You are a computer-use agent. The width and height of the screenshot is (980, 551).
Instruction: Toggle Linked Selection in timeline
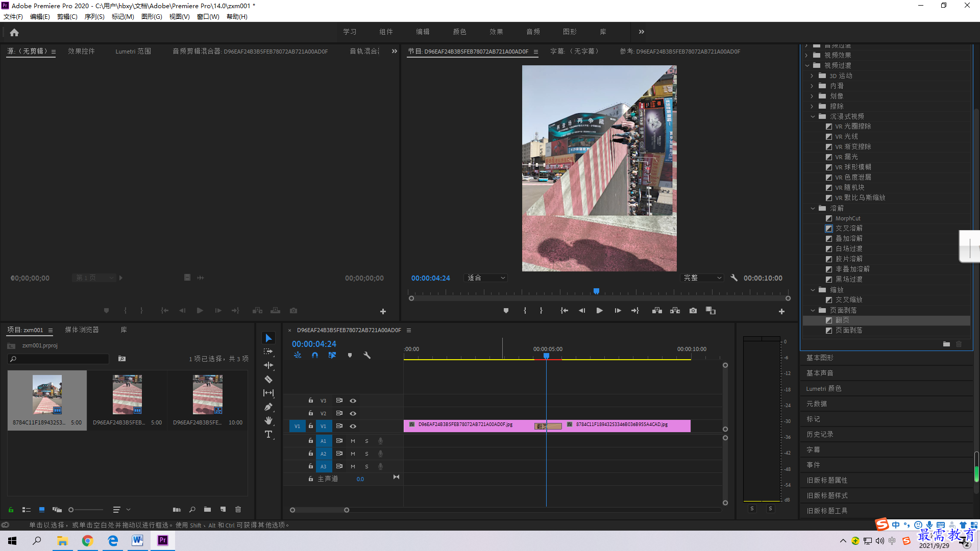pos(332,355)
